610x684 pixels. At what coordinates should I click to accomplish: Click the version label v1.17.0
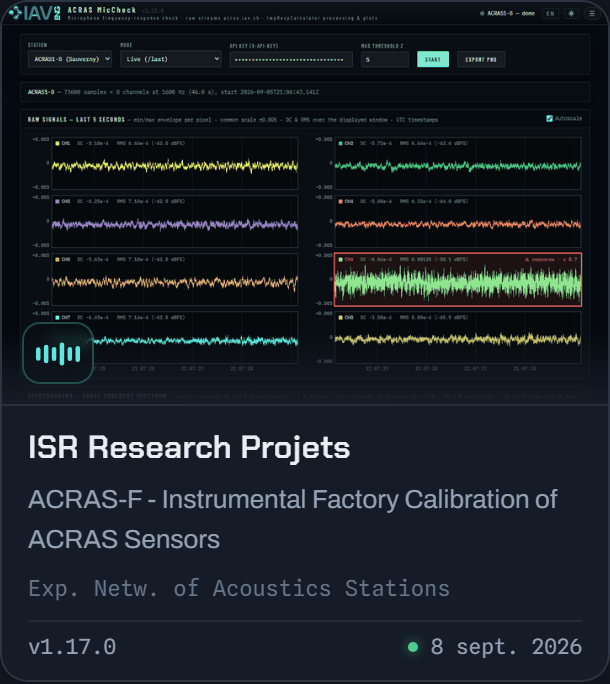(x=72, y=646)
